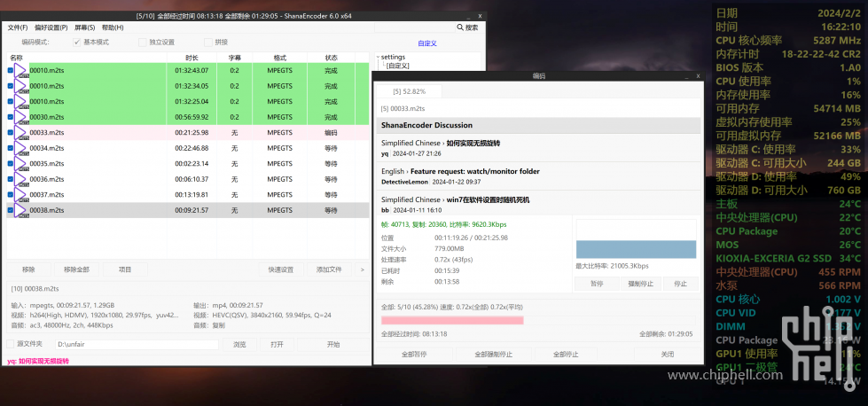Uncheck the 00038.m2ts row checkbox
868x406 pixels.
(11, 210)
